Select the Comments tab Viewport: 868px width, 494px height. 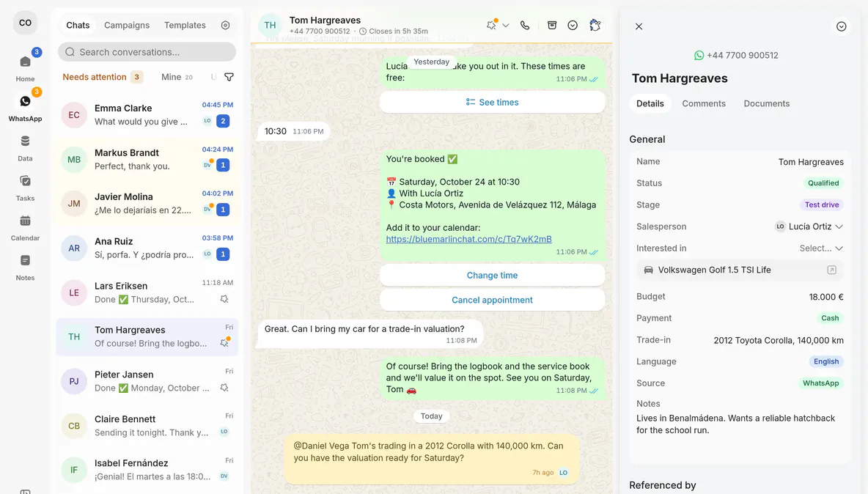coord(704,103)
